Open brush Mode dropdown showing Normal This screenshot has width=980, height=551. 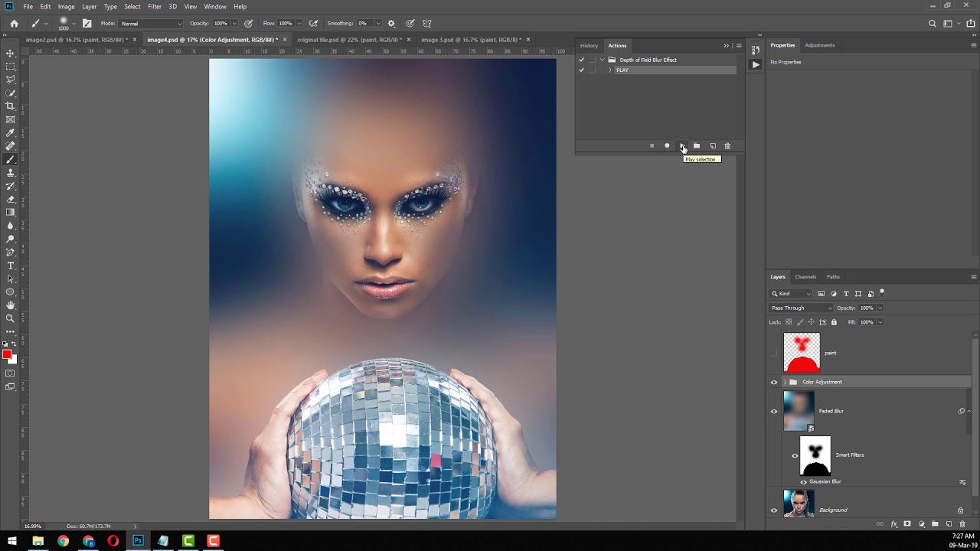click(x=152, y=24)
